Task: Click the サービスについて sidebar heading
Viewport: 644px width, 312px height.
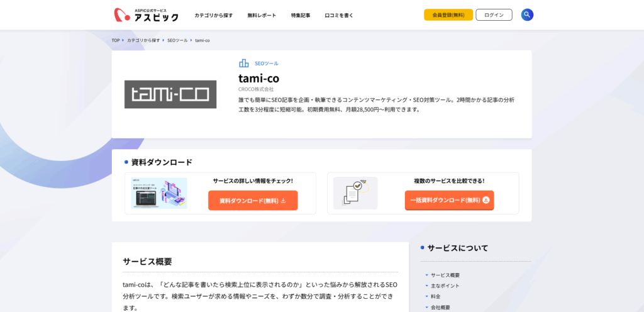Action: coord(458,248)
